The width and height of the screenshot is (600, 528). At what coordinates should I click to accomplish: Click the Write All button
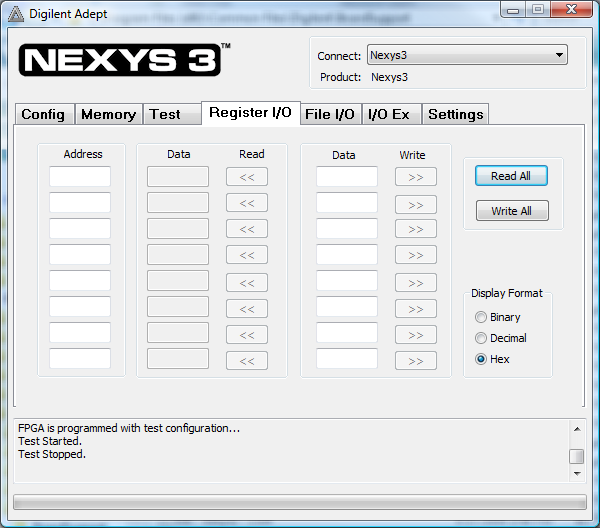[x=512, y=211]
